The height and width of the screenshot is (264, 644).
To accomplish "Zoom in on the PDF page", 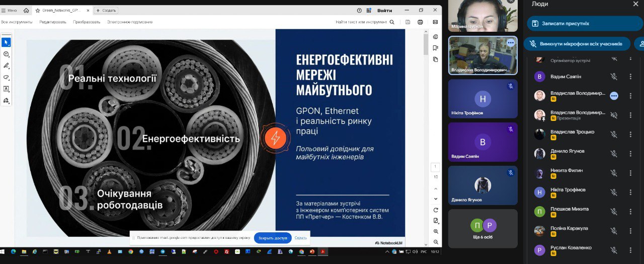I will click(x=436, y=231).
